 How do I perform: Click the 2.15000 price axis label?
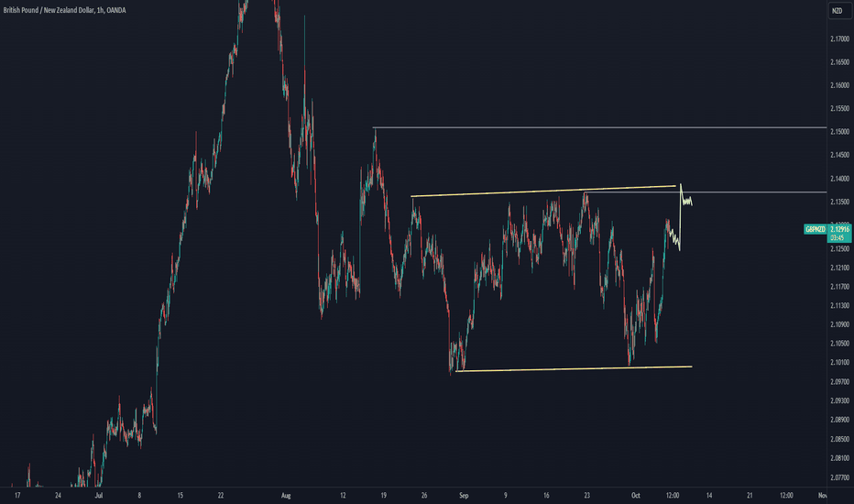(x=839, y=132)
